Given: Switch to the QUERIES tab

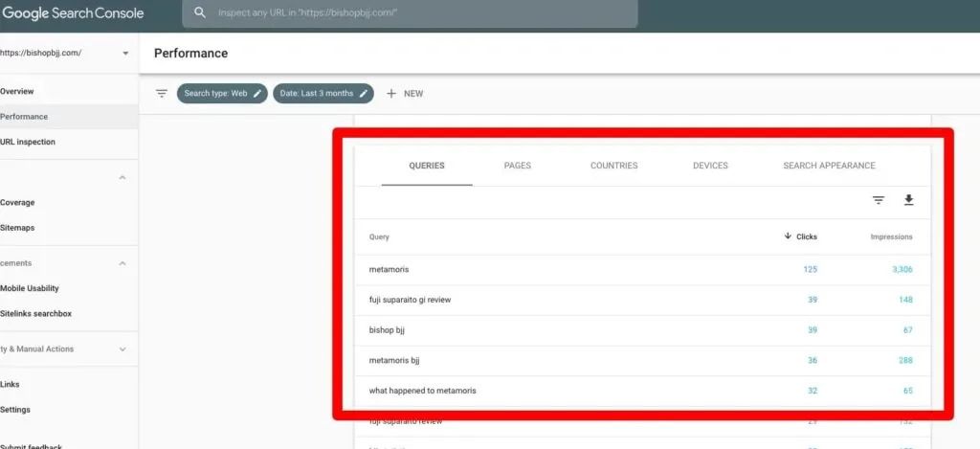Looking at the screenshot, I should coord(427,166).
